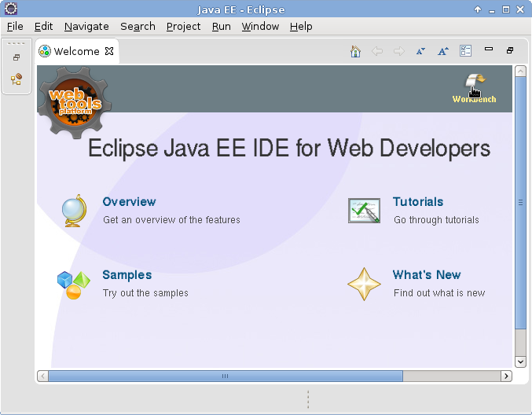Open the Overview link
The height and width of the screenshot is (415, 532).
129,201
